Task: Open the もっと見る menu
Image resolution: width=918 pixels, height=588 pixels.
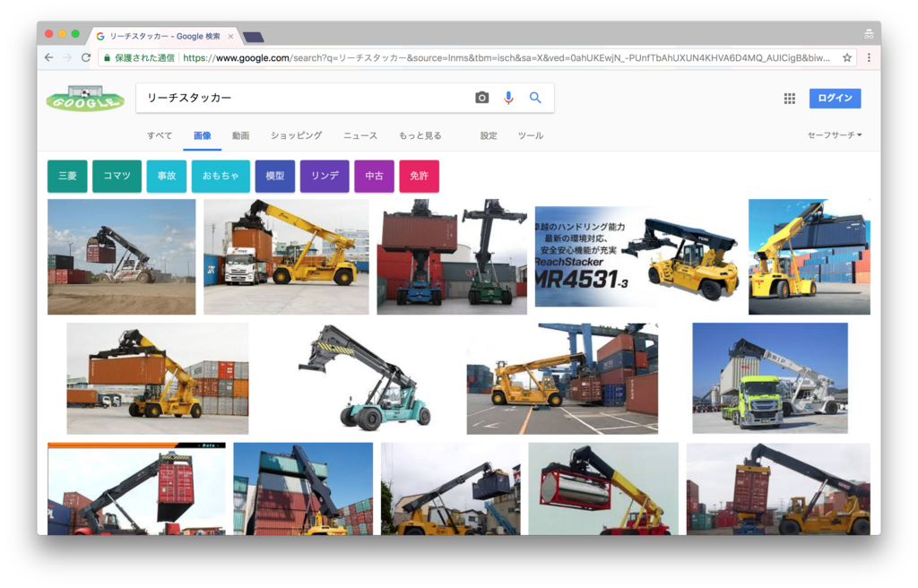Action: 420,136
